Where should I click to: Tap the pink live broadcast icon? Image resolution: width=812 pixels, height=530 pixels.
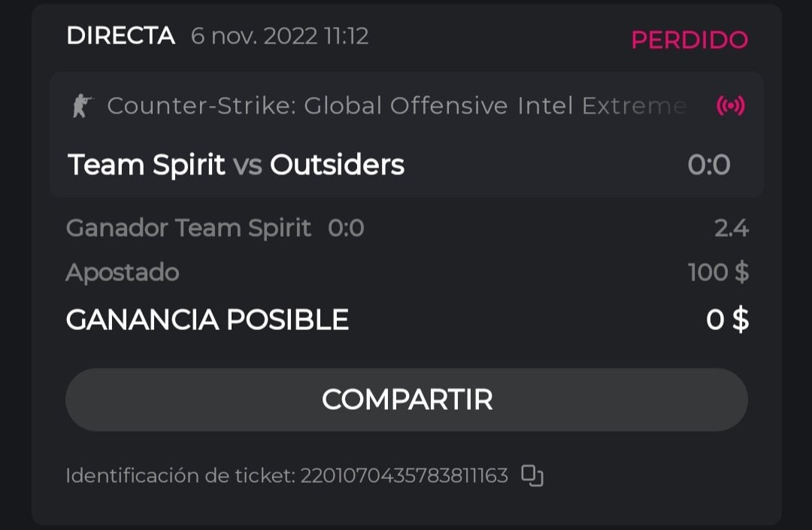click(x=730, y=106)
